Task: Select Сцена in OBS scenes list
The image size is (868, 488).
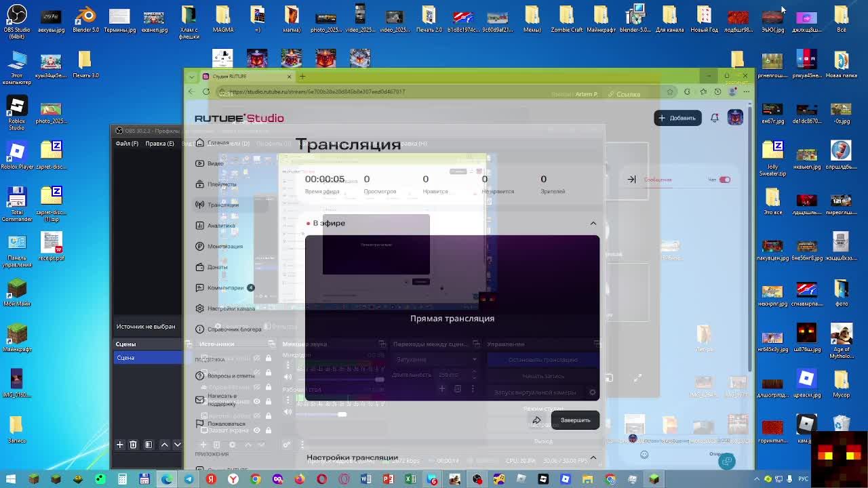Action: tap(148, 357)
